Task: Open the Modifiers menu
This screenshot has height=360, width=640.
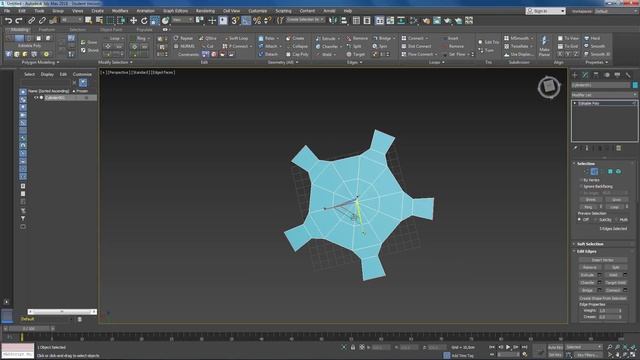Action: [x=120, y=11]
